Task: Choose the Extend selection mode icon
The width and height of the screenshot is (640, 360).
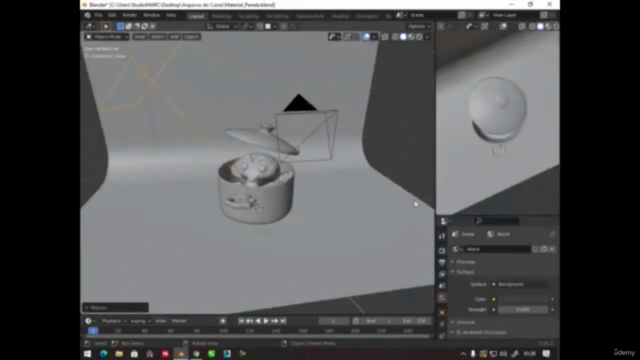Action: (129, 26)
